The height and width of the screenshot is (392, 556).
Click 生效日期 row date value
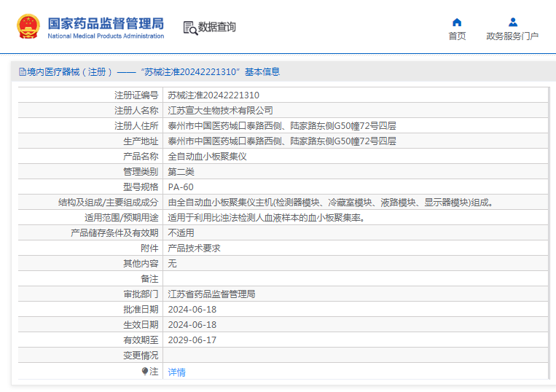tap(192, 325)
